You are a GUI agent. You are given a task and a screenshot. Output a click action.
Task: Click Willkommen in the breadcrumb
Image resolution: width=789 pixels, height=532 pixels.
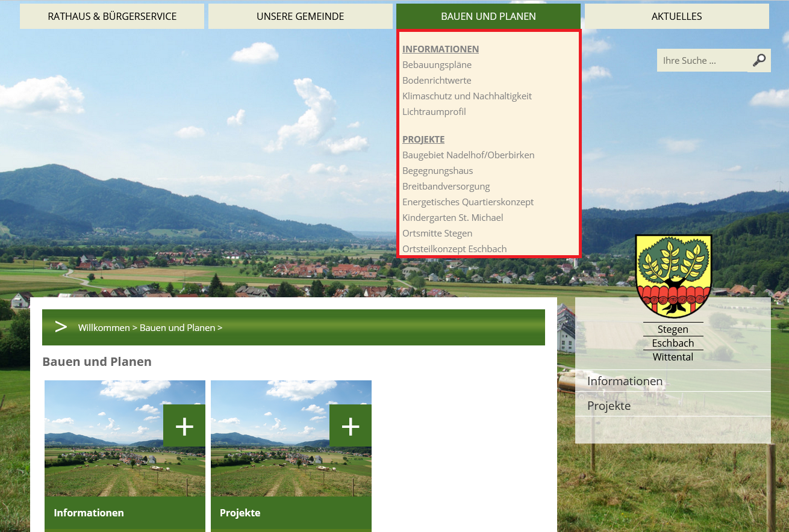pyautogui.click(x=104, y=328)
